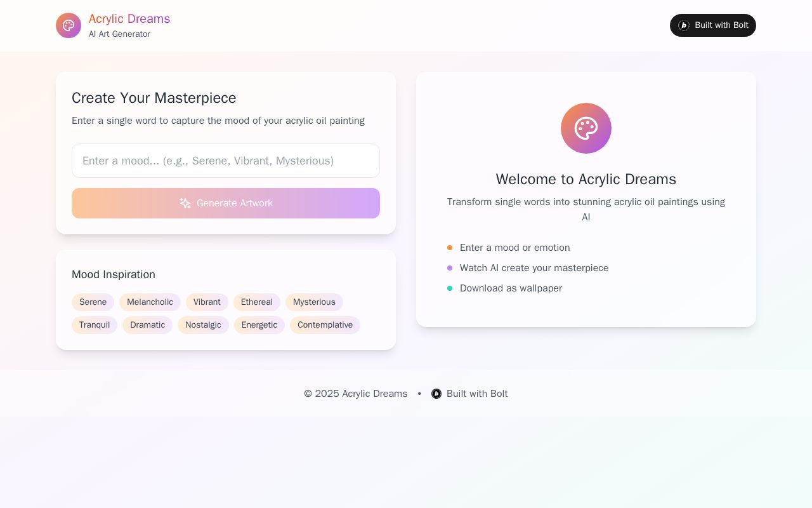The image size is (812, 508).
Task: Click the Bolt logo in header badge
Action: [x=684, y=25]
